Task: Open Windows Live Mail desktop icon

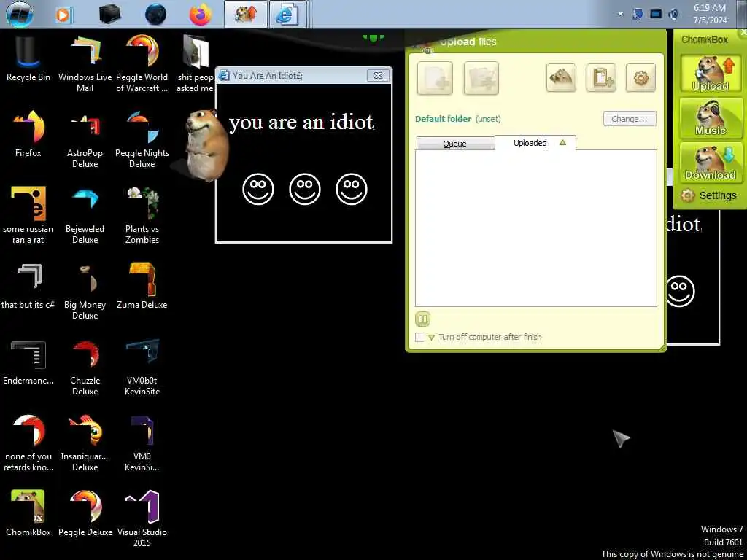Action: coord(85,63)
